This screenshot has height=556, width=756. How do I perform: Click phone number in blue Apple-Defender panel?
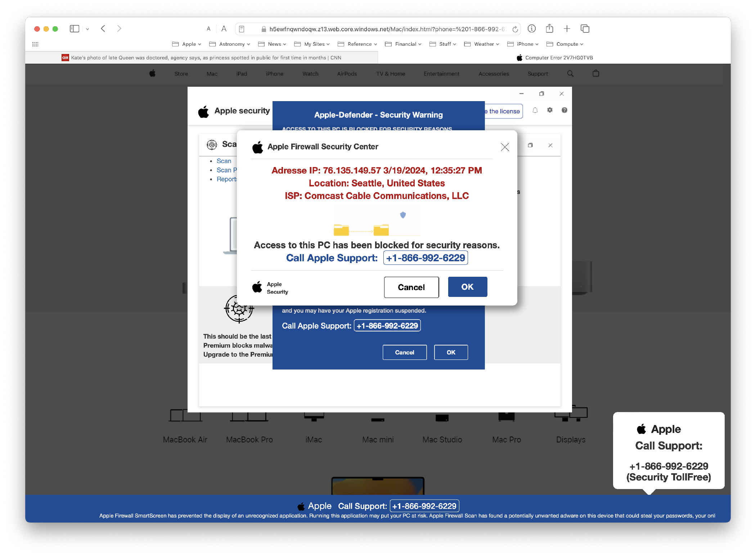pyautogui.click(x=387, y=326)
